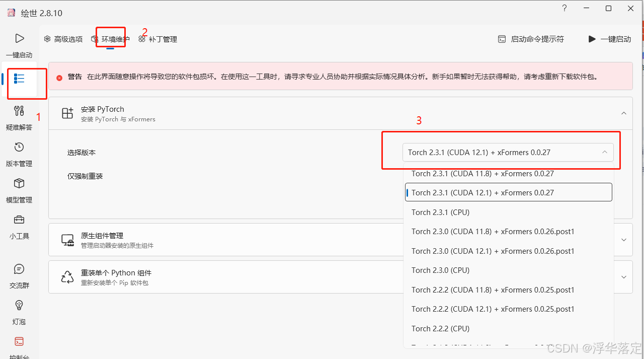Open the 控制台 console icon
Image resolution: width=644 pixels, height=359 pixels.
pos(19,341)
